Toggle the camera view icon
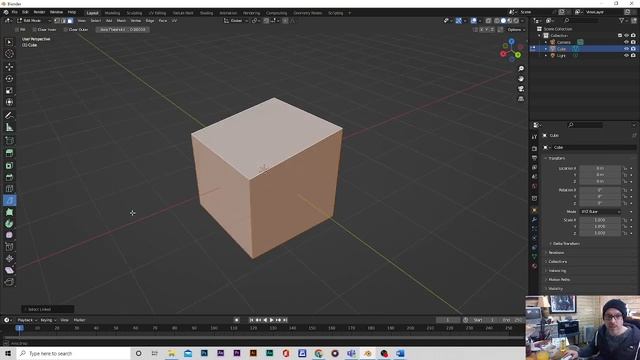This screenshot has width=640, height=360. (x=521, y=89)
